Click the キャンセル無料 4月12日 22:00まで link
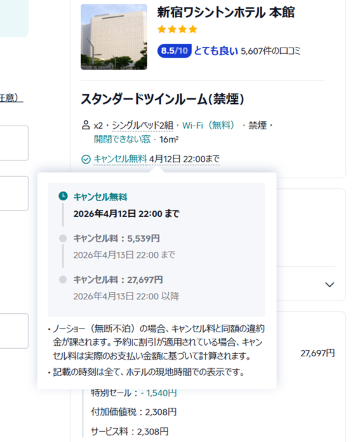This screenshot has width=360, height=442. (x=157, y=159)
